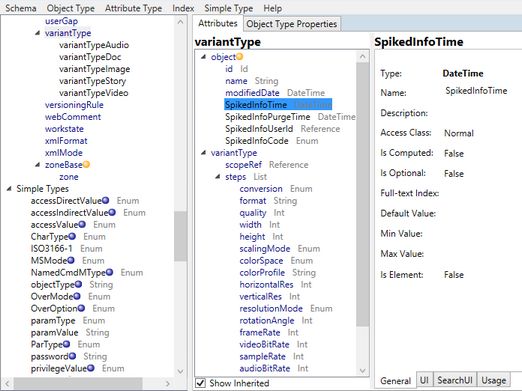Click the blue marker icon beside OverOption
Image resolution: width=522 pixels, height=391 pixels.
81,308
